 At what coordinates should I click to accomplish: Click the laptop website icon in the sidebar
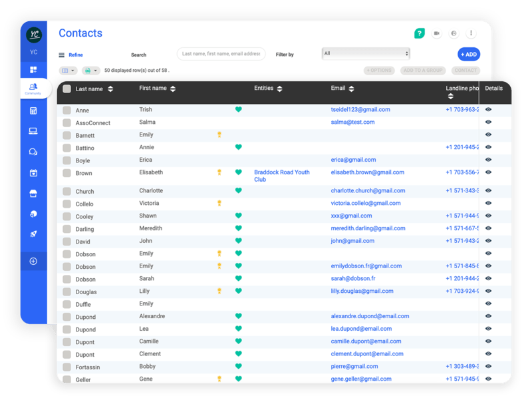click(33, 131)
